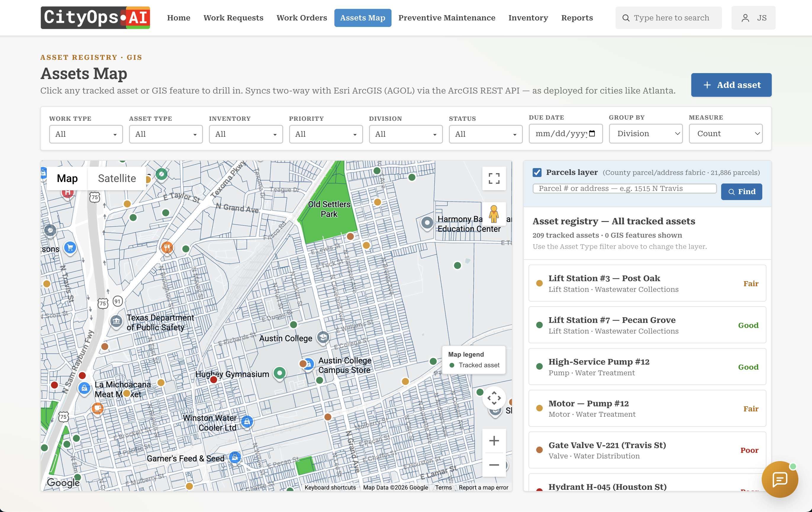Open Work Requests page
The image size is (812, 512).
click(233, 18)
